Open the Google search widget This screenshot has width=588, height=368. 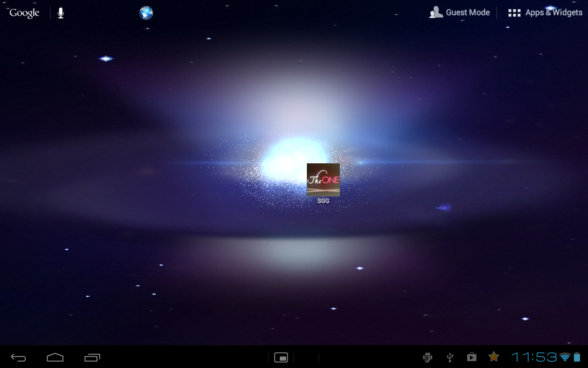coord(24,13)
